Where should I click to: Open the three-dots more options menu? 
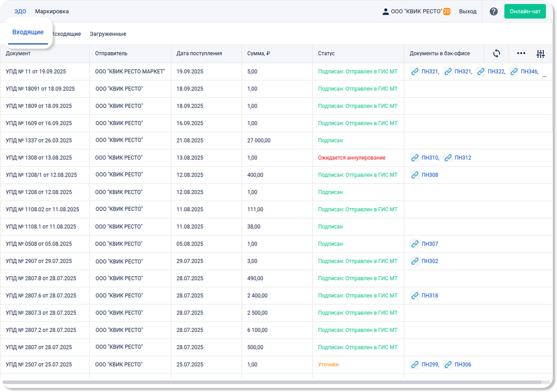coord(521,53)
